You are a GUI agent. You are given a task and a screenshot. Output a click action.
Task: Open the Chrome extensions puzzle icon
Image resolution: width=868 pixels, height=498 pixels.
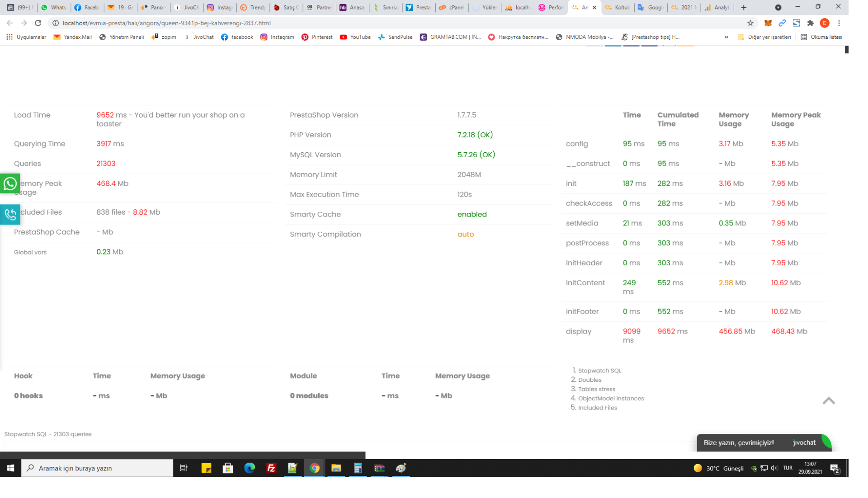tap(810, 23)
